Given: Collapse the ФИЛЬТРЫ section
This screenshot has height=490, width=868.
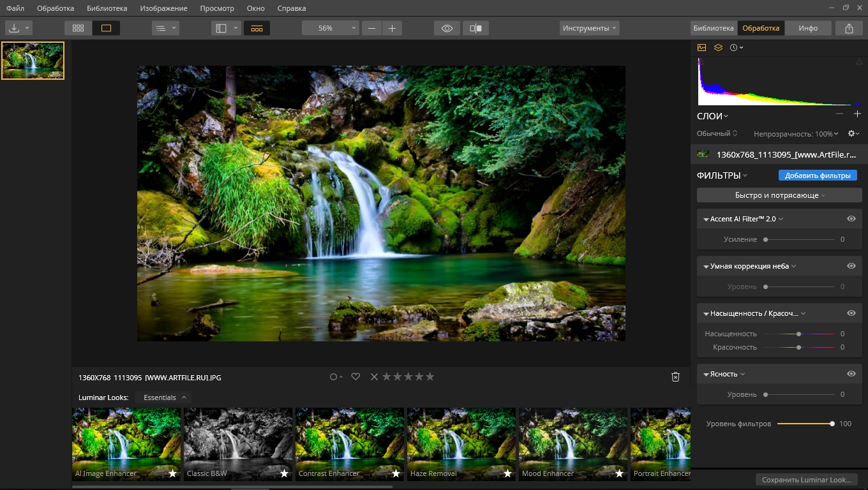Looking at the screenshot, I should coord(722,175).
